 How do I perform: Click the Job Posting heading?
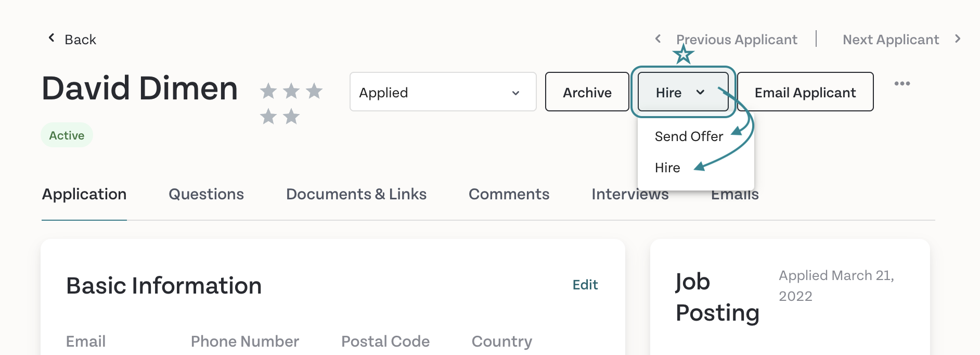(x=717, y=297)
